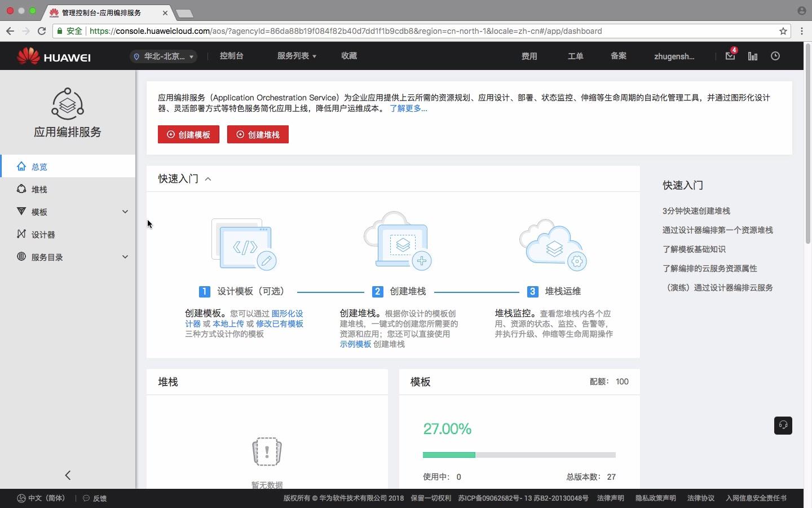Click the clock history icon in the header

coord(775,56)
